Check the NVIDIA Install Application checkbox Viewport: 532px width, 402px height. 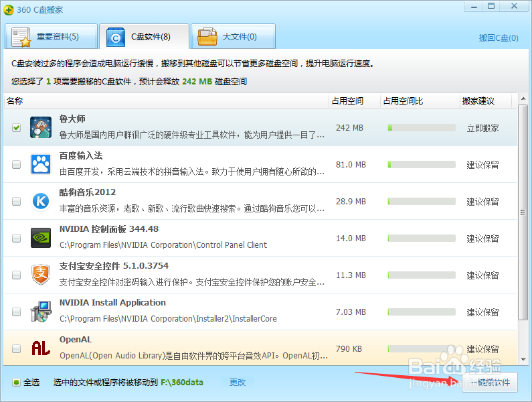16,312
